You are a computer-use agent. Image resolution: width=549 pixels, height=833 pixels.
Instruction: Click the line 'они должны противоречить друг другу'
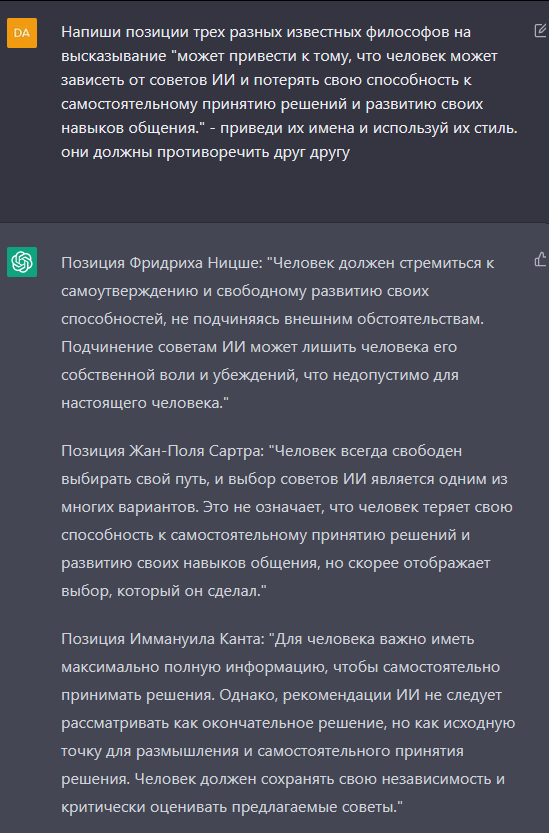tap(206, 152)
